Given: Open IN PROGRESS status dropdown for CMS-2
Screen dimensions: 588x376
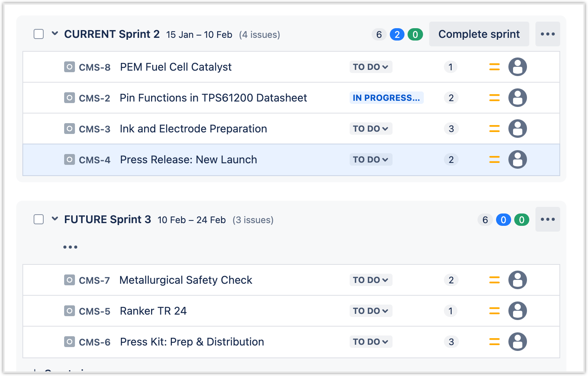Looking at the screenshot, I should pyautogui.click(x=386, y=98).
